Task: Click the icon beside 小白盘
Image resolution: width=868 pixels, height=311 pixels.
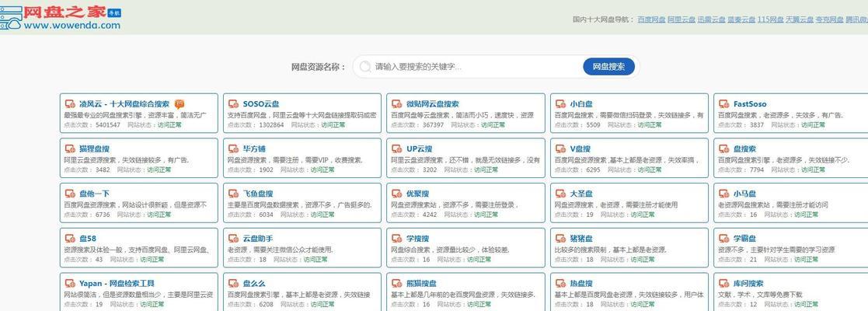Action: pyautogui.click(x=560, y=104)
